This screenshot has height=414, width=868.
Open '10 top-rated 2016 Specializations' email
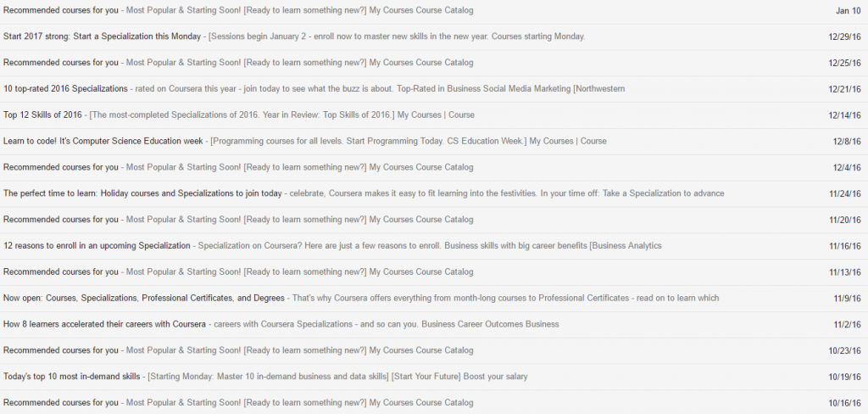tap(434, 89)
